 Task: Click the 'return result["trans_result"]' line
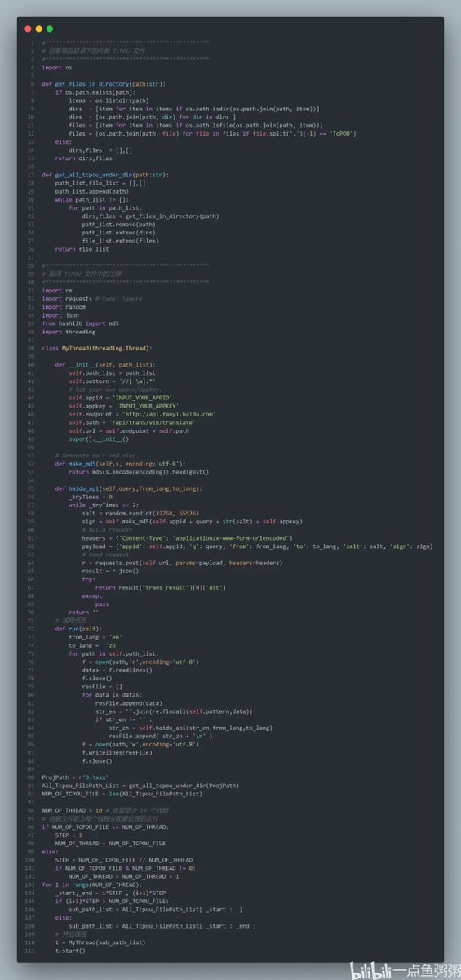[160, 588]
